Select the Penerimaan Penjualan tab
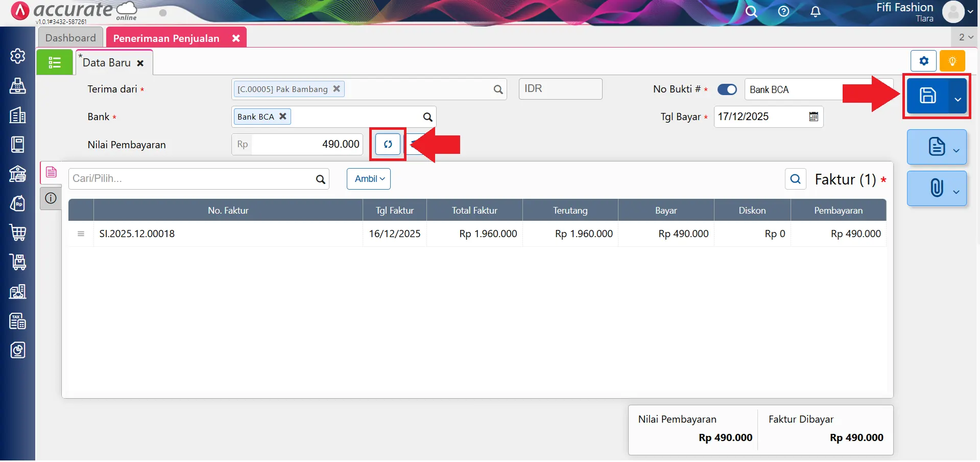 tap(166, 38)
